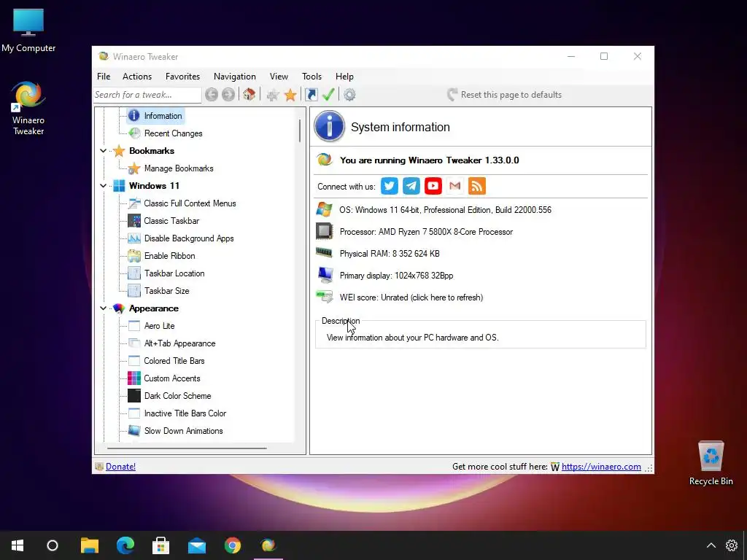The height and width of the screenshot is (560, 747).
Task: Open settings via the toolbar gear icon
Action: click(349, 95)
